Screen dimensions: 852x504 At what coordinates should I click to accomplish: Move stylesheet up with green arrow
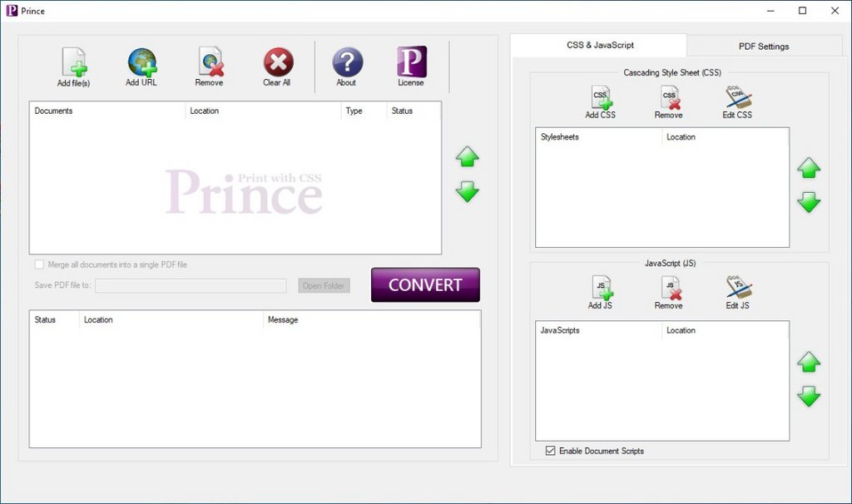(x=809, y=168)
